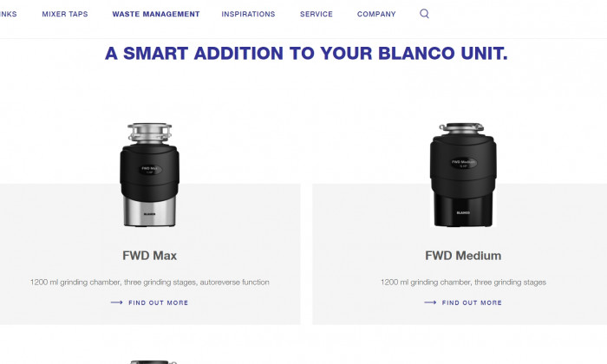This screenshot has width=607, height=364.
Task: Follow Find Out More under FWD Max
Action: [x=159, y=302]
